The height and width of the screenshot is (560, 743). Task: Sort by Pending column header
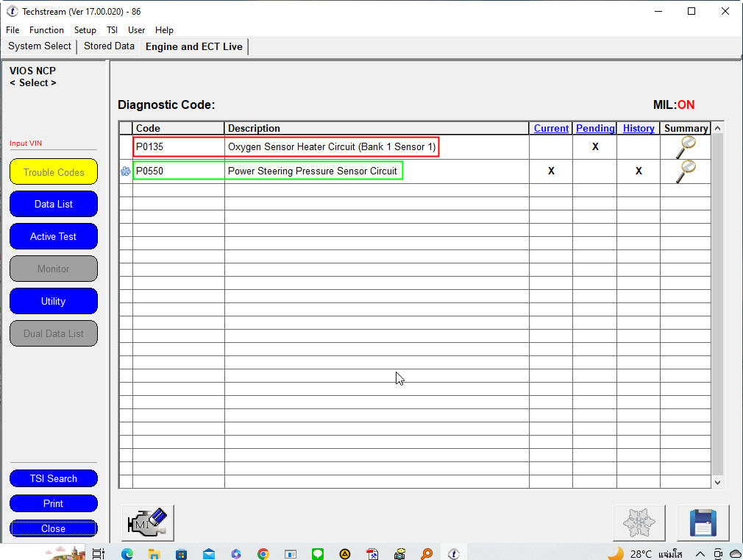(595, 128)
